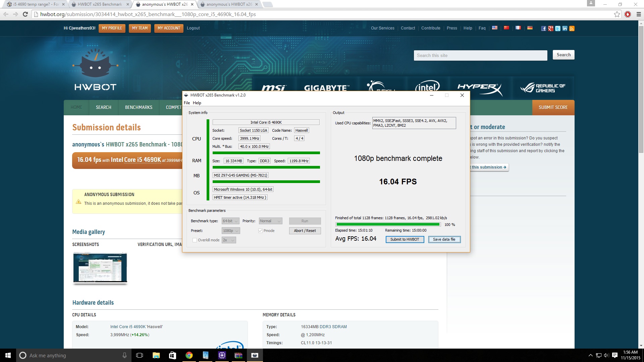Viewport: 644px width, 362px height.
Task: Open the Faq link
Action: (x=482, y=28)
